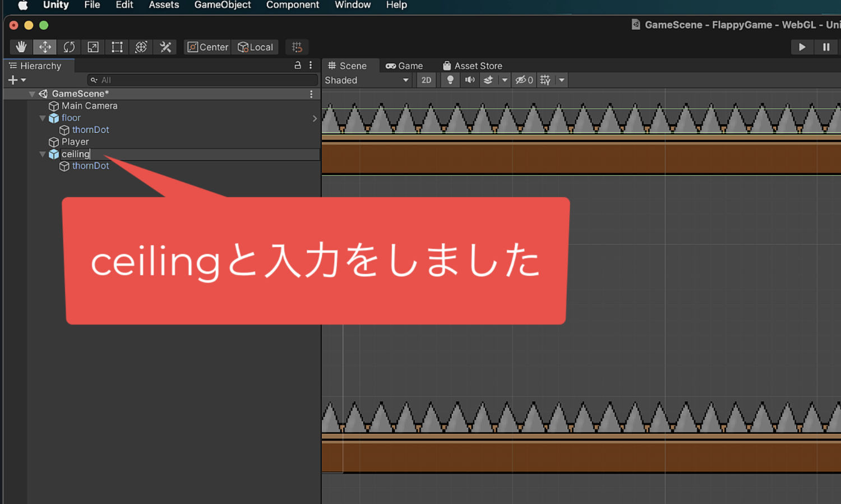Toggle the scene grid
This screenshot has width=841, height=504.
pyautogui.click(x=546, y=80)
